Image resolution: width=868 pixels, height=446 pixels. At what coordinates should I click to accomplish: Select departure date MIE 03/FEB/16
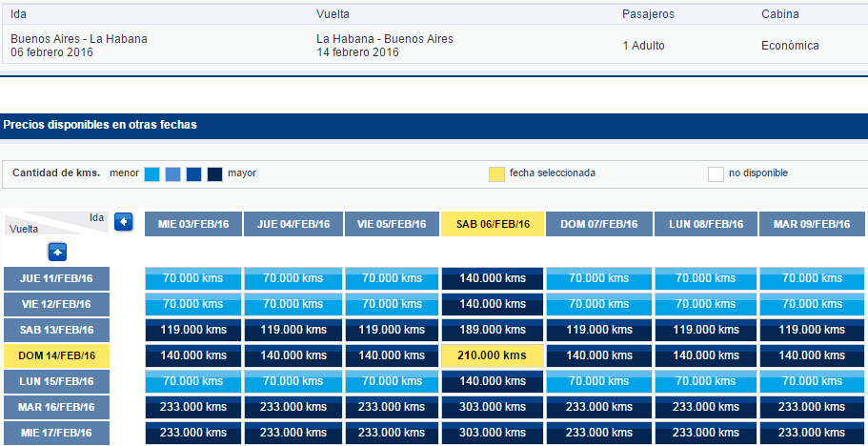pyautogui.click(x=193, y=224)
